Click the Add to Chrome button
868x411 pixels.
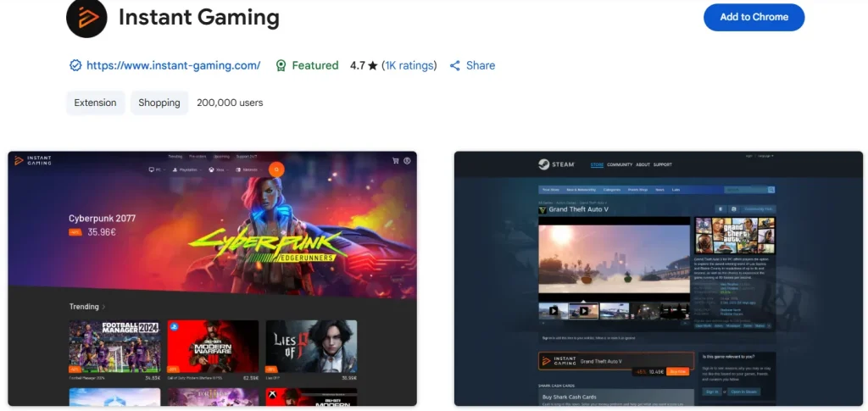pos(754,17)
